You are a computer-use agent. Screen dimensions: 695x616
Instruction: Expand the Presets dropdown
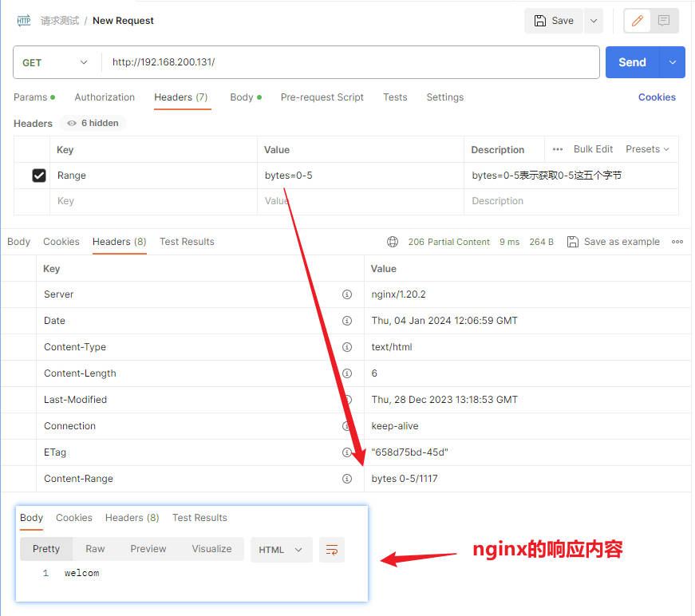(x=647, y=149)
